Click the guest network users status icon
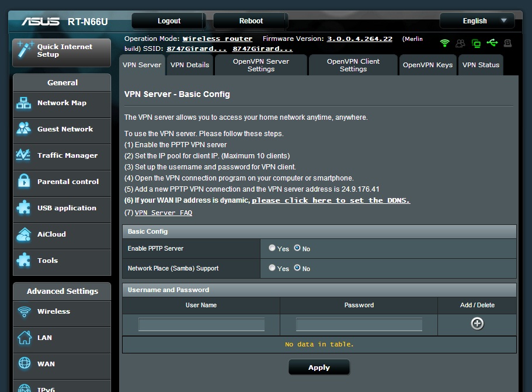The height and width of the screenshot is (392, 532). click(x=460, y=43)
